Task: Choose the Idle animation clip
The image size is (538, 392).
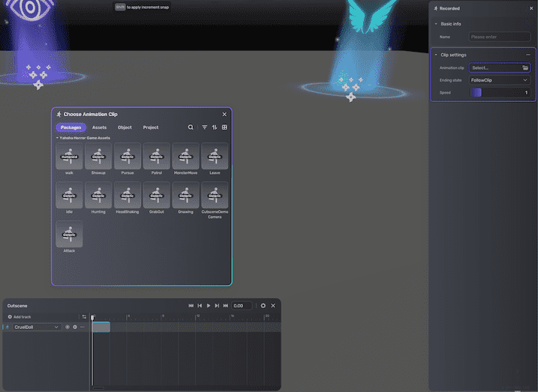Action: point(69,196)
